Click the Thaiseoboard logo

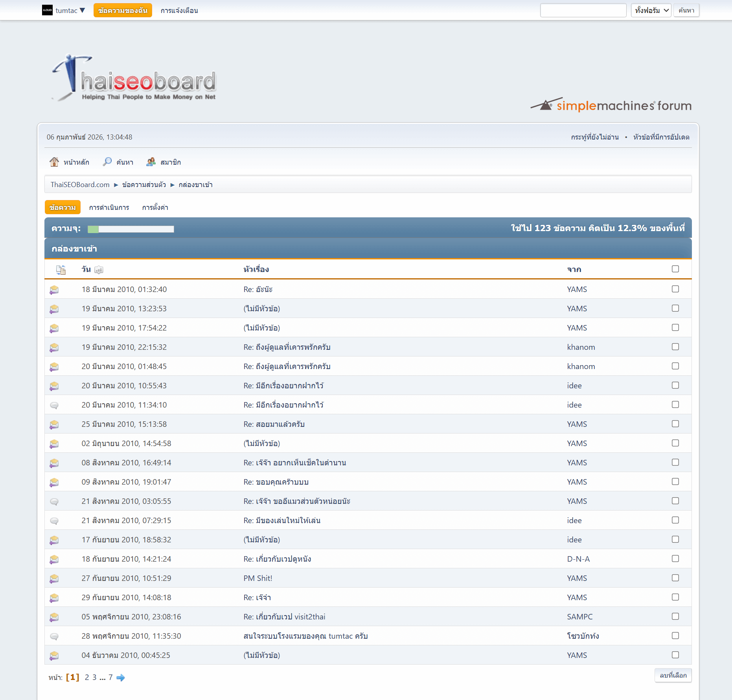click(x=134, y=79)
